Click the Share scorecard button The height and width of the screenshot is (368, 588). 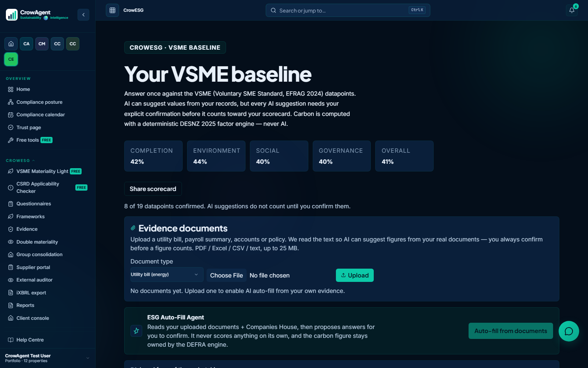coord(153,189)
